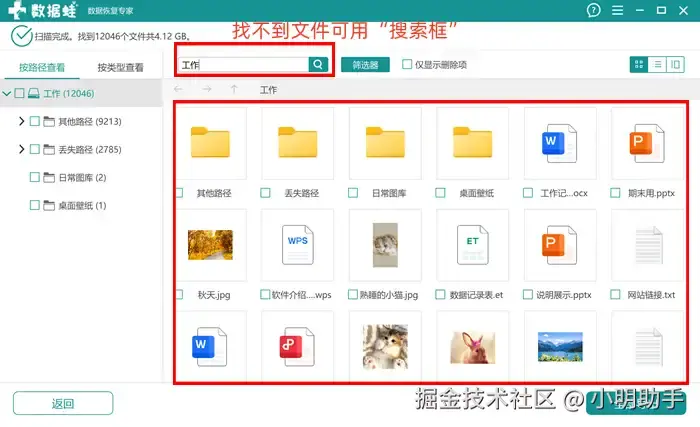
Task: Check the 丢失路径 (2785) tree checkbox
Action: pos(34,149)
